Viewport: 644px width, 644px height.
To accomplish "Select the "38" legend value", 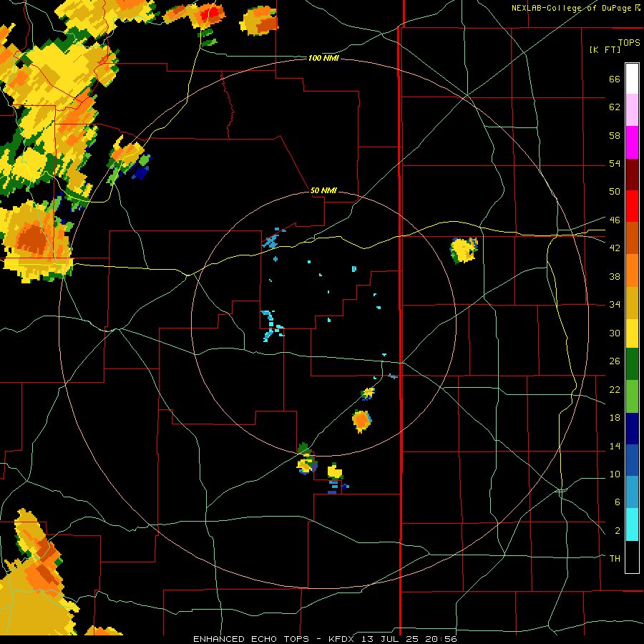I will (x=615, y=276).
